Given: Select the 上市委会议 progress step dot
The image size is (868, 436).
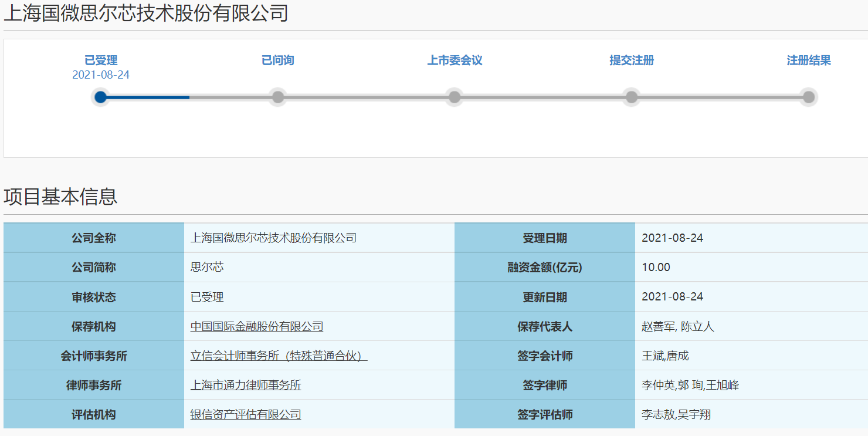Looking at the screenshot, I should pyautogui.click(x=454, y=97).
